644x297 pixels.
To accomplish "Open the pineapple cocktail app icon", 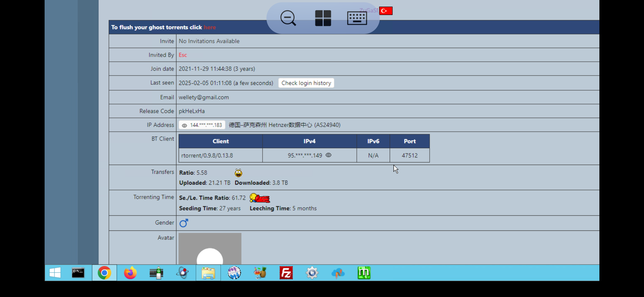I will tap(260, 273).
